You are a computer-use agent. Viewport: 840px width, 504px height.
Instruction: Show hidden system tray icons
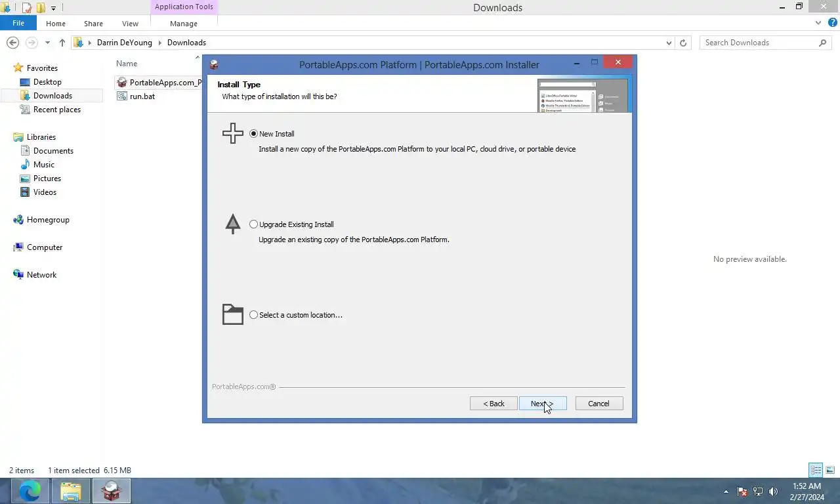[726, 491]
